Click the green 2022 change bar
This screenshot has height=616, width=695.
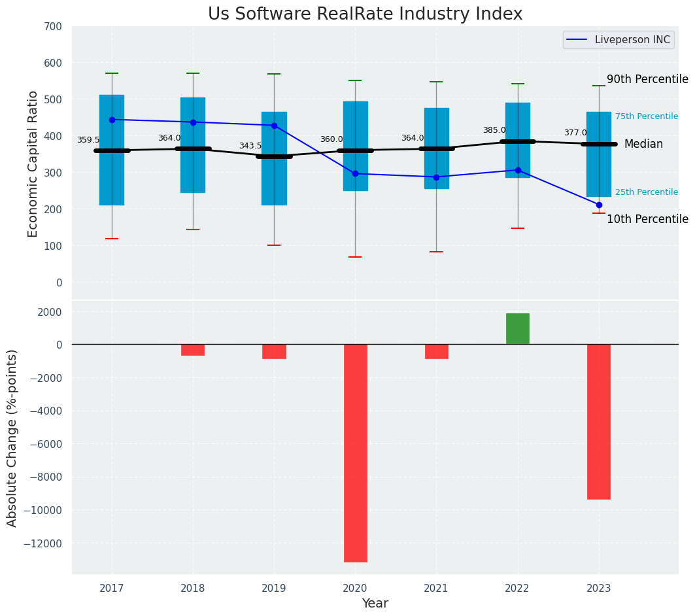517,329
